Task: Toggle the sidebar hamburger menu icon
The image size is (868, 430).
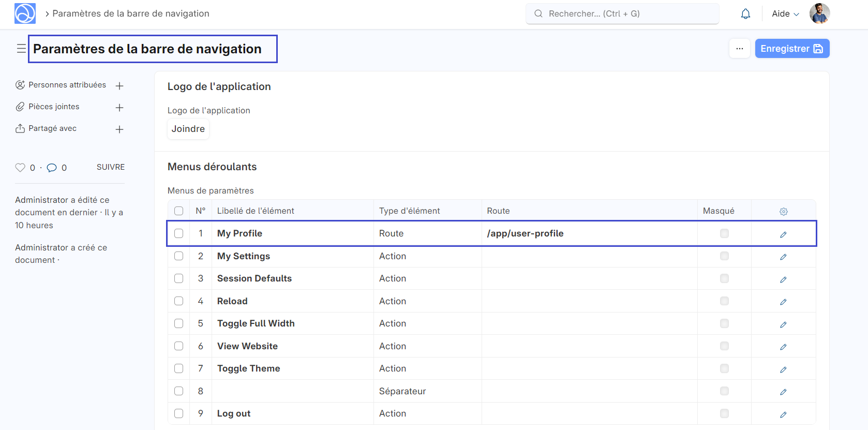Action: point(21,49)
